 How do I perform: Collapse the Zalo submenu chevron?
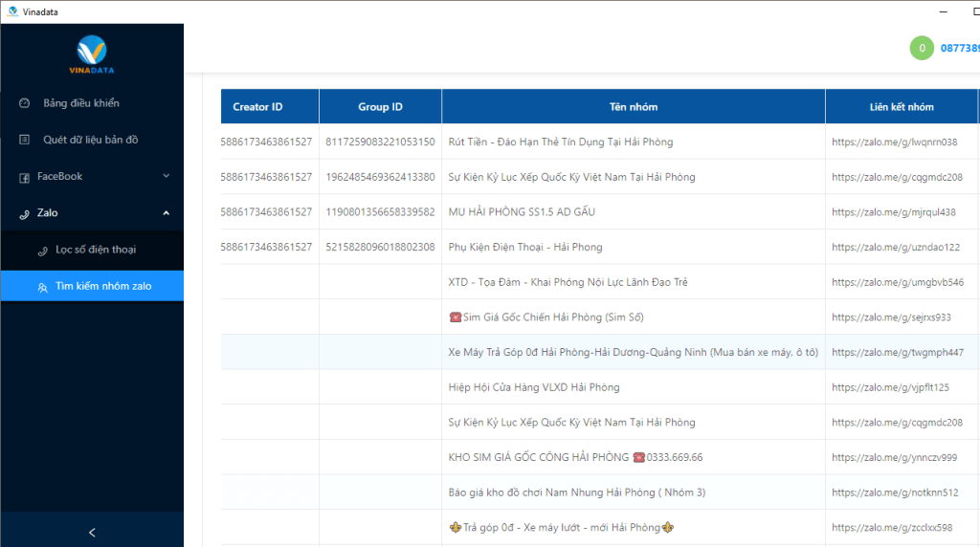[x=166, y=212]
